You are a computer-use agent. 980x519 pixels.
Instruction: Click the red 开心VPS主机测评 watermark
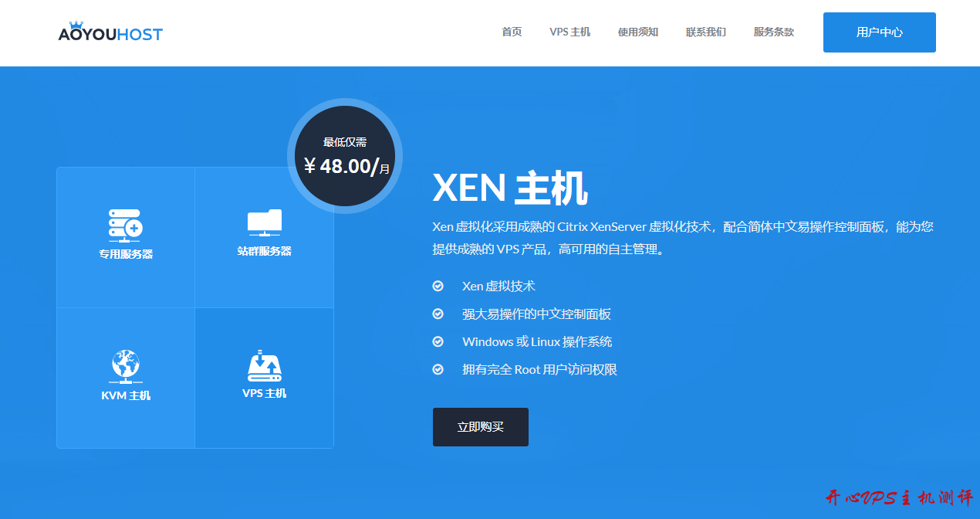899,498
